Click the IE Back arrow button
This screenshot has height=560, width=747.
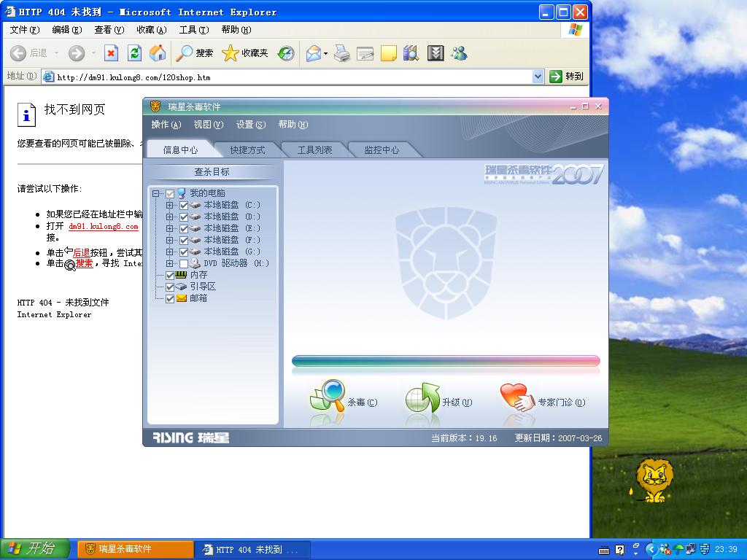18,52
